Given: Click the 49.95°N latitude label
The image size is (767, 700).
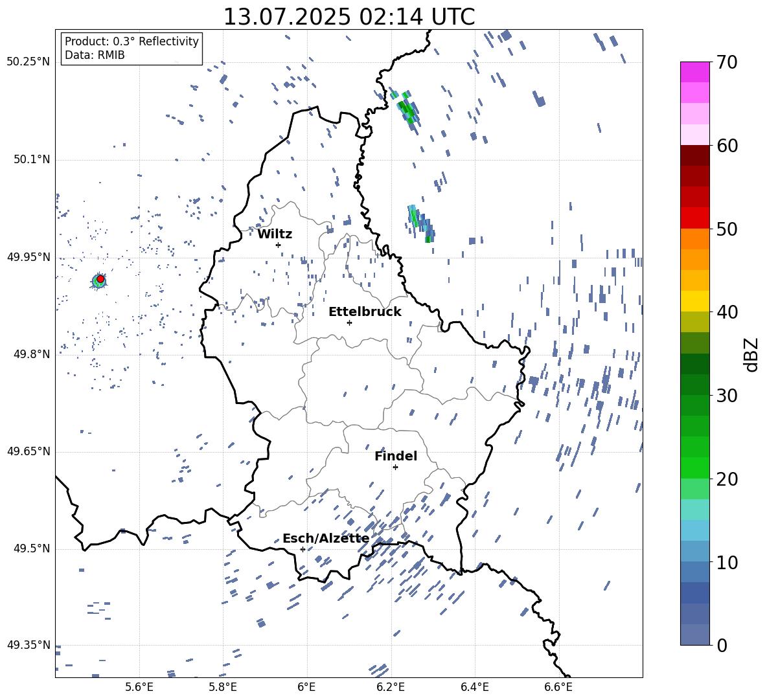Looking at the screenshot, I should tap(29, 257).
